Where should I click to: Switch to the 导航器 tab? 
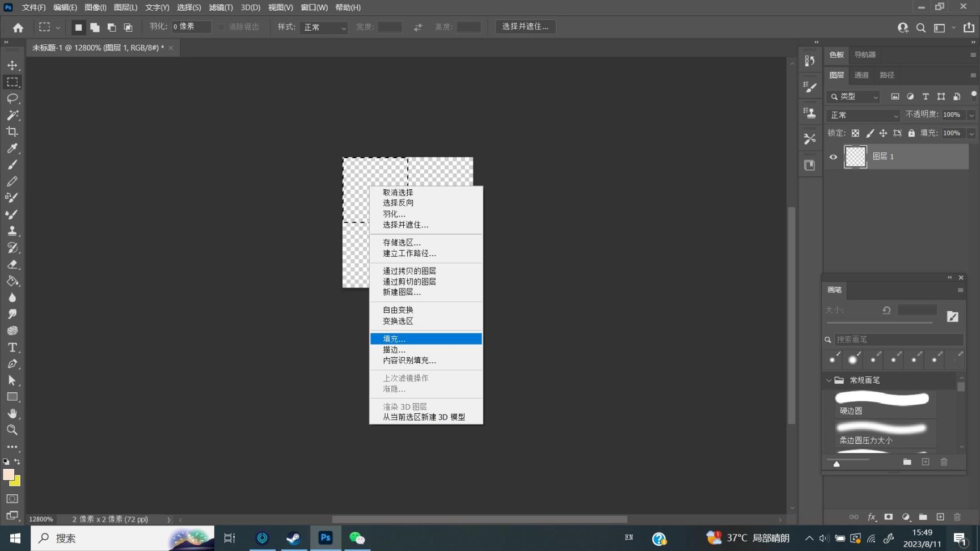tap(865, 55)
